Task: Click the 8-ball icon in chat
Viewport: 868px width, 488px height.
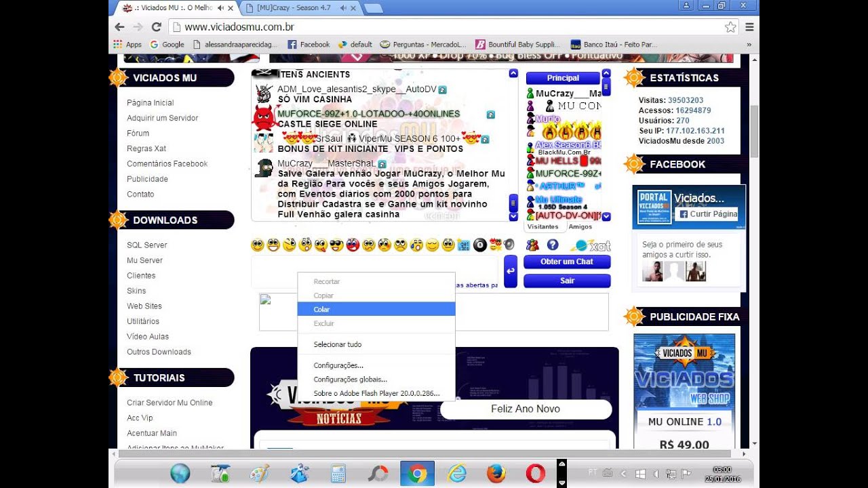Action: pos(480,245)
